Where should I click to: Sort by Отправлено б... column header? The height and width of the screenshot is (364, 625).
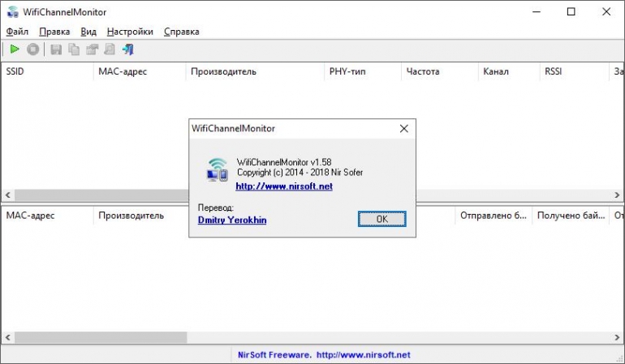494,216
